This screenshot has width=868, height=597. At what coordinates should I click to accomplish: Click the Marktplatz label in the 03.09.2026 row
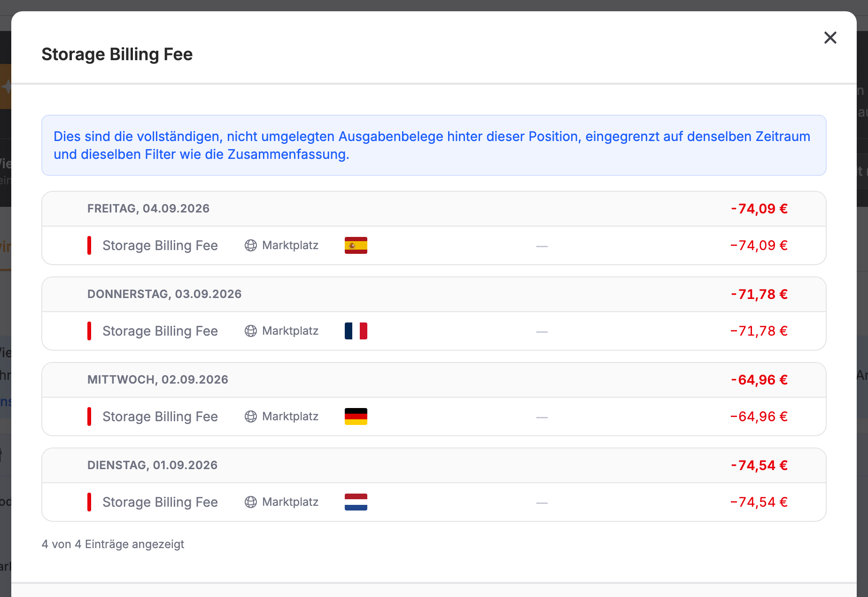point(290,331)
